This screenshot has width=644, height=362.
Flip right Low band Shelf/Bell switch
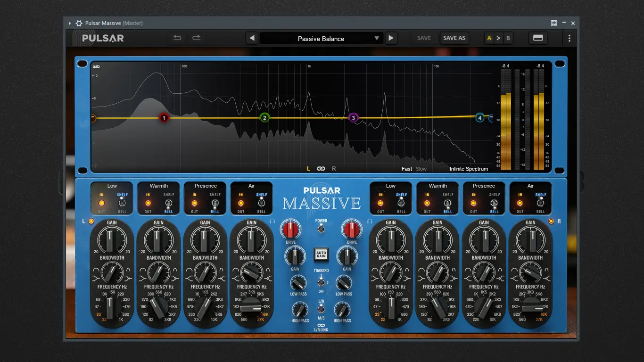coord(401,203)
